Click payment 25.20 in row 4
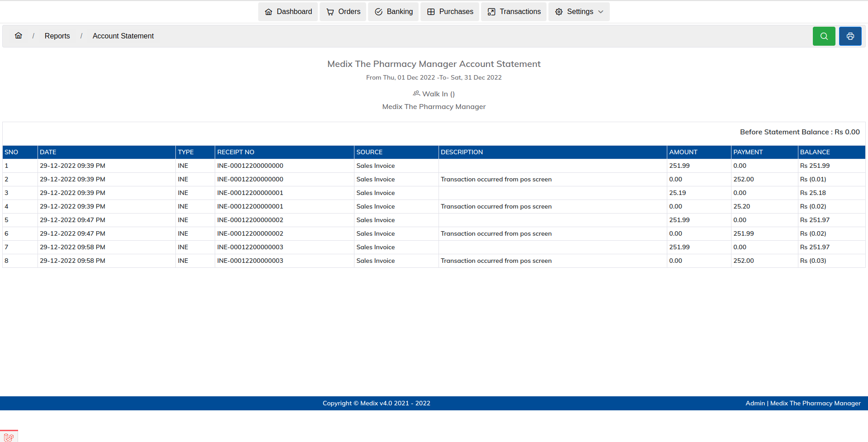 (741, 206)
